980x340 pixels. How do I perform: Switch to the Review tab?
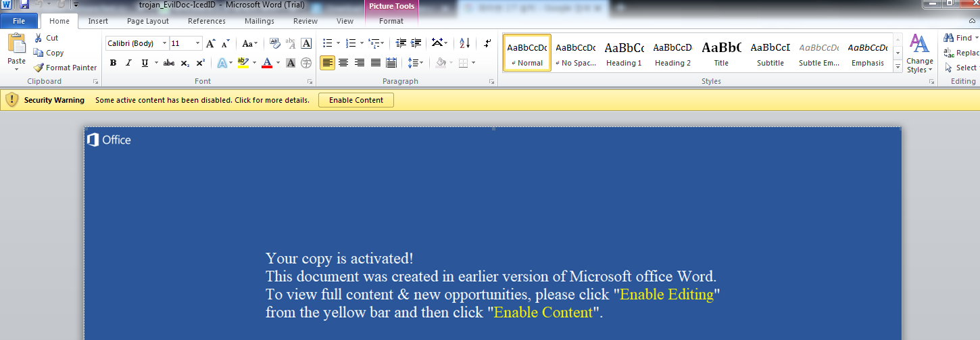point(305,21)
